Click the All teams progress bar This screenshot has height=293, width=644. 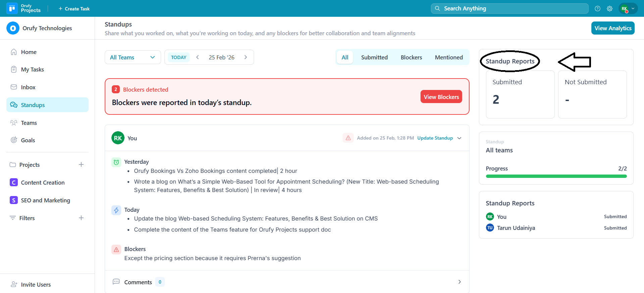556,176
